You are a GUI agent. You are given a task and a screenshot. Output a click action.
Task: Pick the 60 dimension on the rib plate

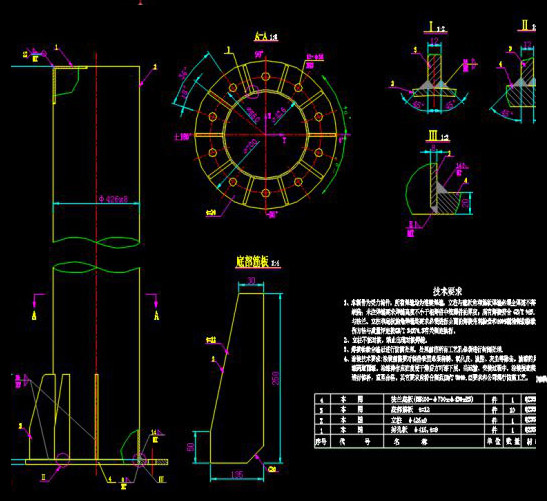(x=190, y=447)
